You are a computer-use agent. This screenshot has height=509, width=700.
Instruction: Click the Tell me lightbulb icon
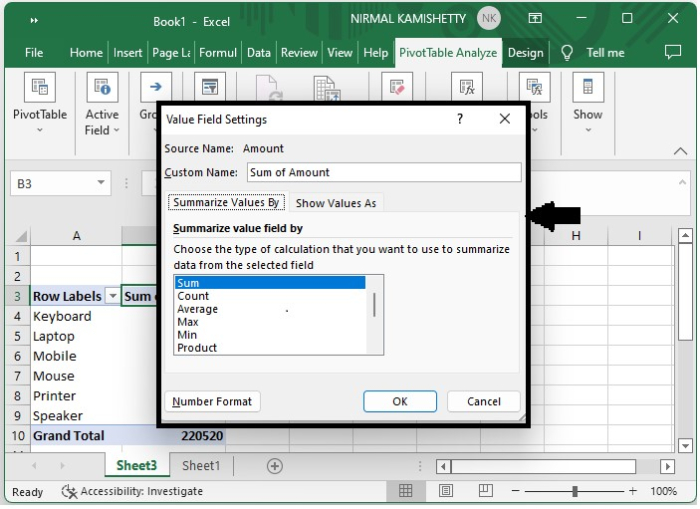coord(567,53)
